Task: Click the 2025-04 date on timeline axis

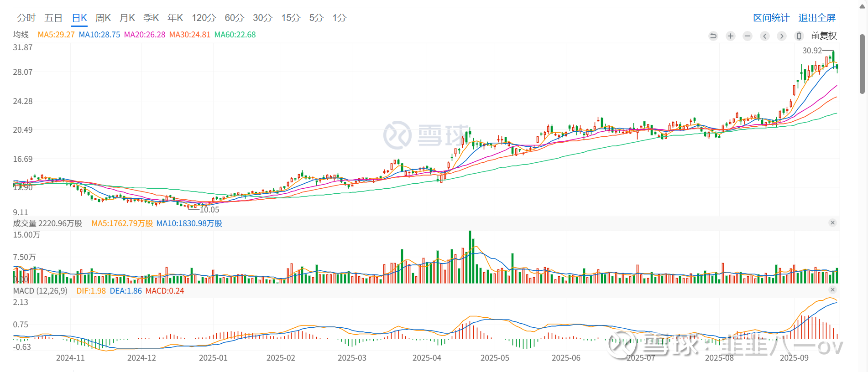Action: pos(427,358)
